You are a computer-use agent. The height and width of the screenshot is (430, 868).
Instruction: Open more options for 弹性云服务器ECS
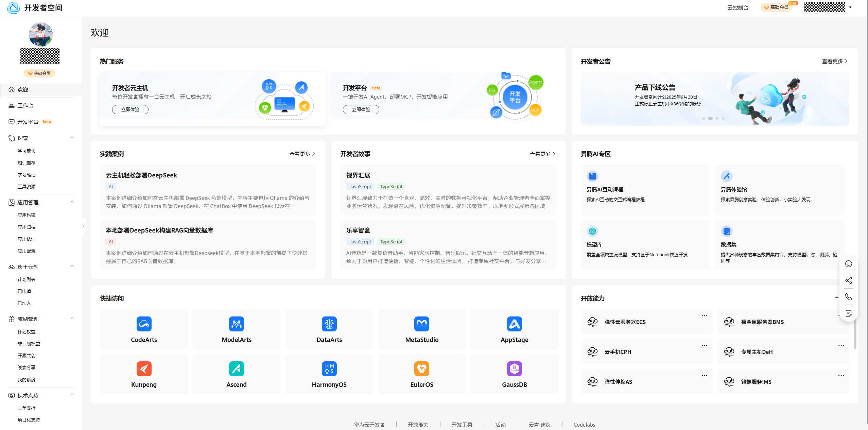704,316
